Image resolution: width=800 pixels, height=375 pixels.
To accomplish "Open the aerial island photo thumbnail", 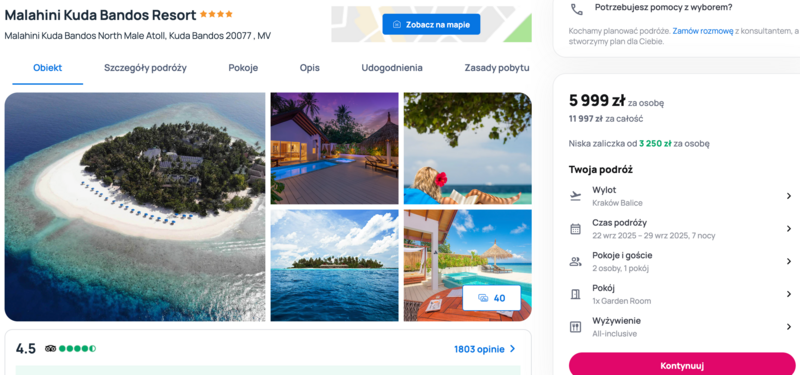I will click(x=135, y=207).
